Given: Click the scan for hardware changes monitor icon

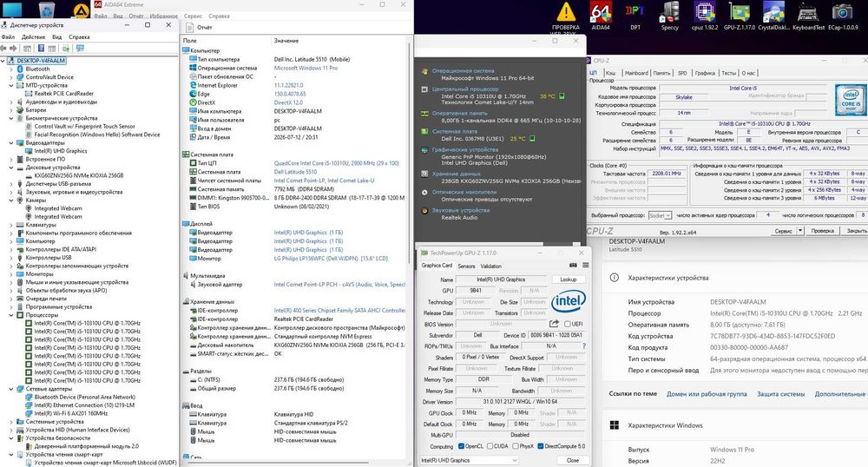Looking at the screenshot, I should (x=80, y=49).
